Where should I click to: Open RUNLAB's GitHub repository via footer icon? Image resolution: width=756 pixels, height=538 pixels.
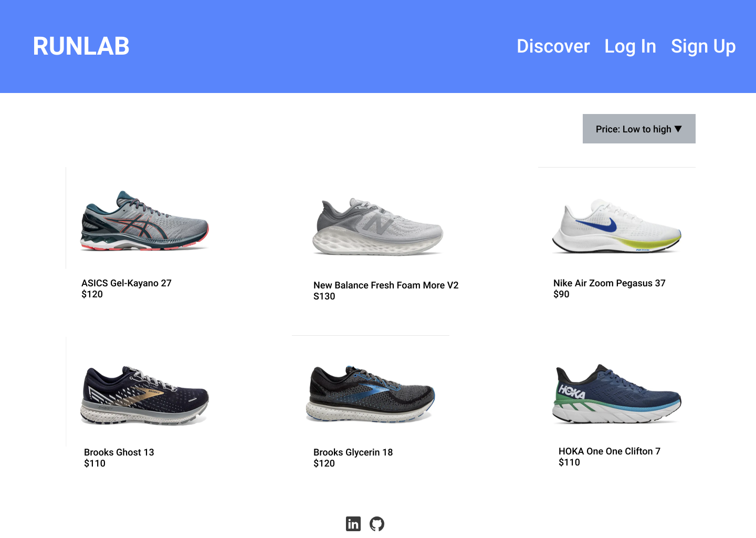377,523
